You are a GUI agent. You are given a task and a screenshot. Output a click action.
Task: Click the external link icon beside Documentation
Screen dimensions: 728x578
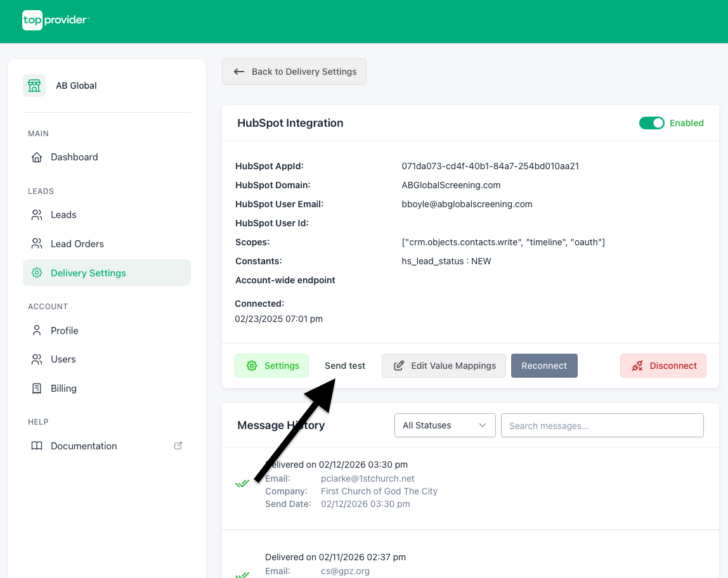tap(178, 446)
